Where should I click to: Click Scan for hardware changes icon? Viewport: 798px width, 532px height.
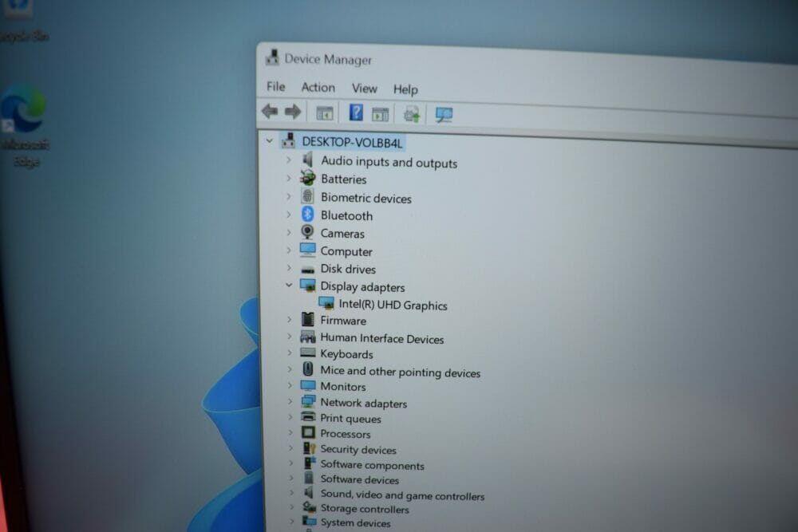[x=444, y=115]
